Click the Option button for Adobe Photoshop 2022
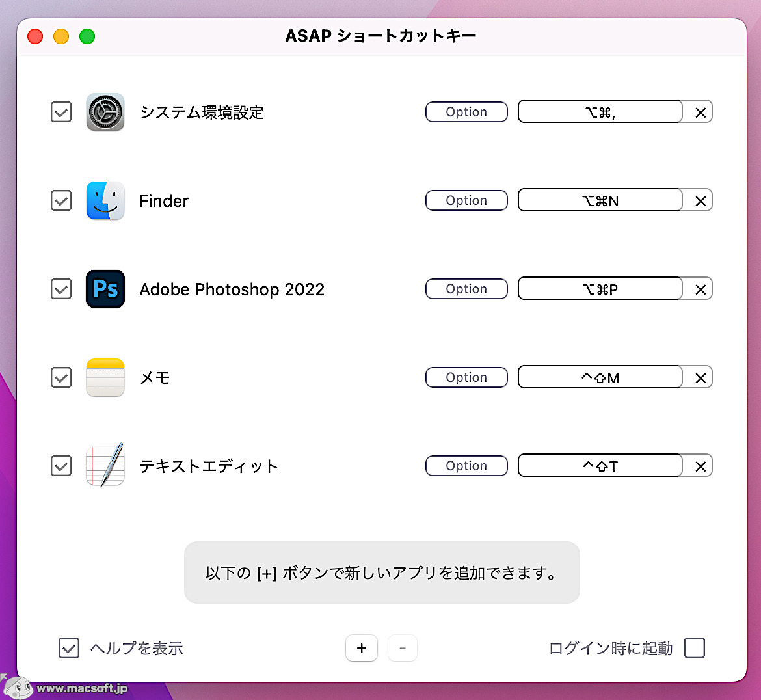The width and height of the screenshot is (761, 700). point(466,289)
